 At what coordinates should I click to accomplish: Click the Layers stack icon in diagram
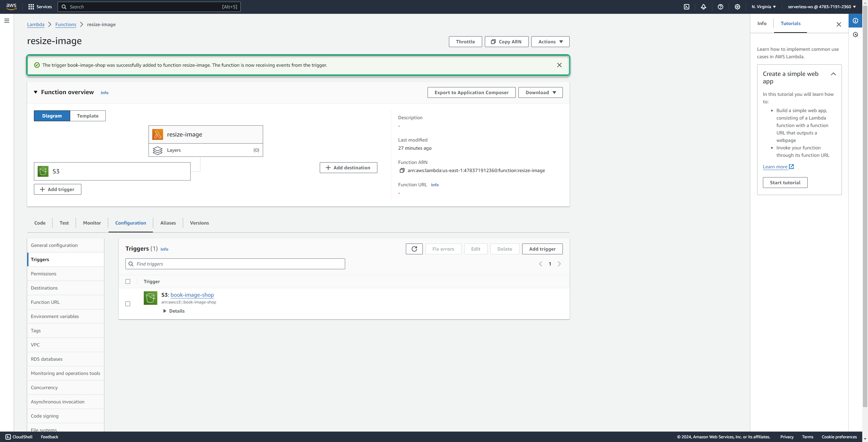pos(157,150)
